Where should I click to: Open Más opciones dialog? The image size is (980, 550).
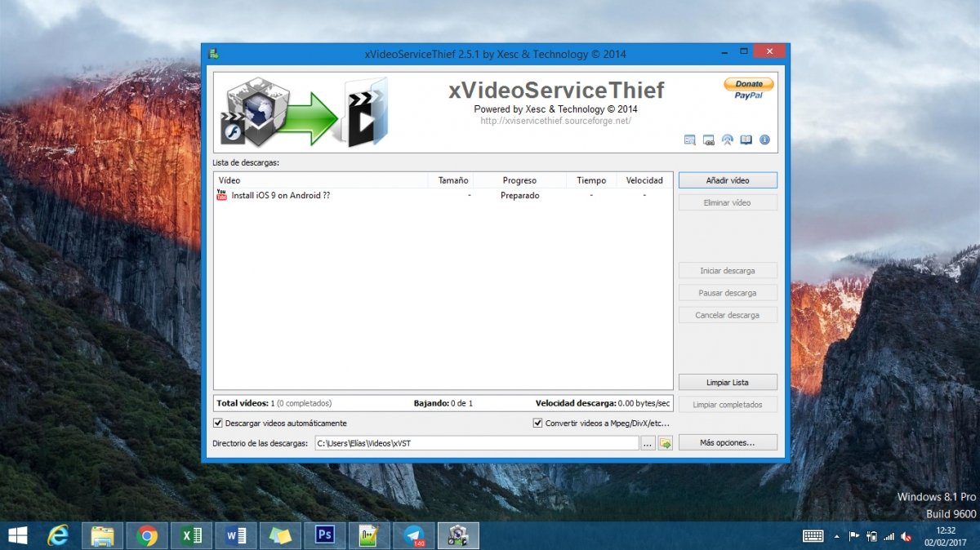pyautogui.click(x=728, y=443)
